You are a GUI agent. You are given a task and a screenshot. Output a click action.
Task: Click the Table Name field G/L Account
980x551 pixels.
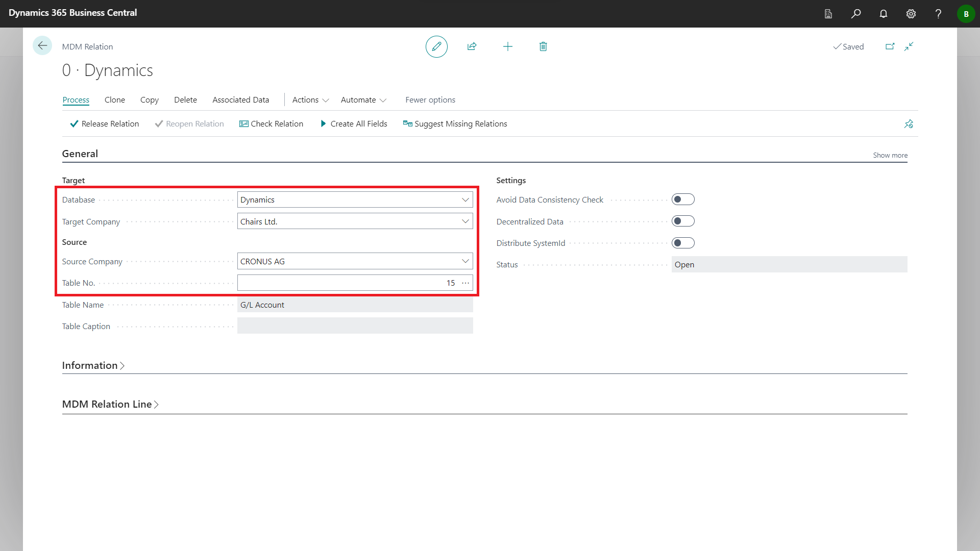(355, 305)
